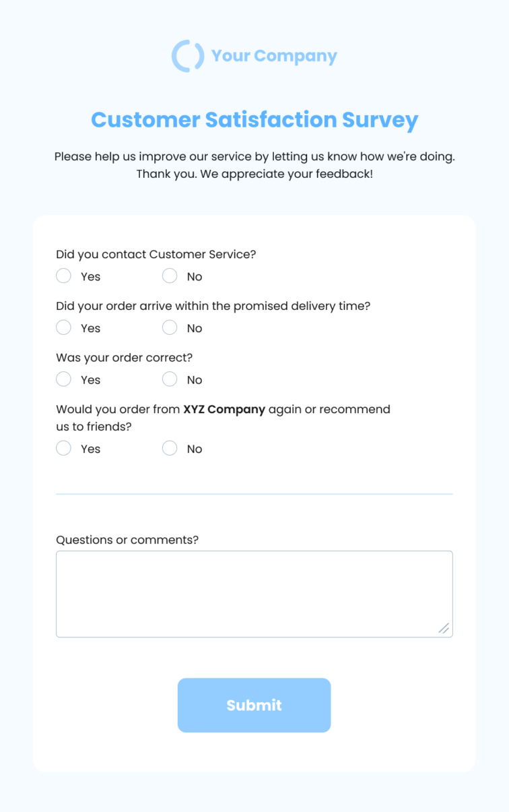This screenshot has height=812, width=509.
Task: Submit the survey form
Action: pyautogui.click(x=254, y=705)
